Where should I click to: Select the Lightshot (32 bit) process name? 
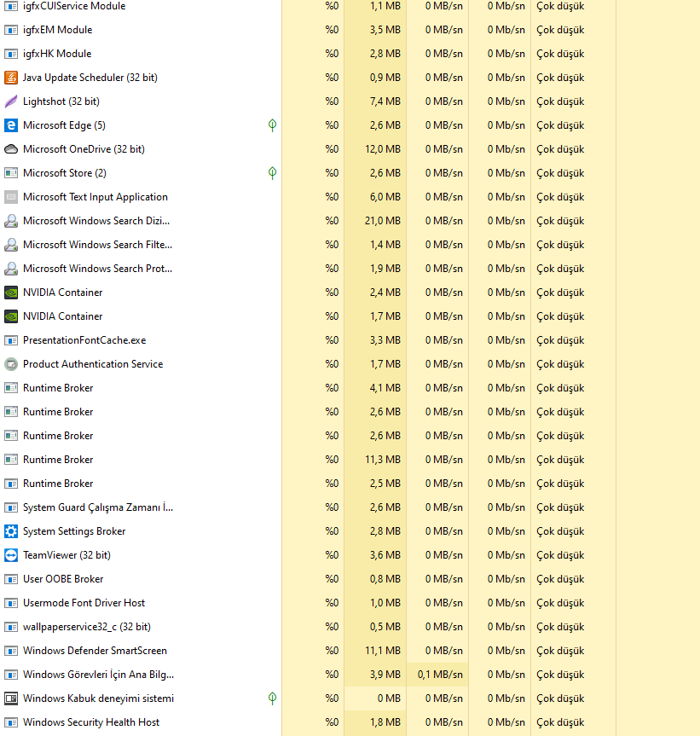[x=61, y=101]
